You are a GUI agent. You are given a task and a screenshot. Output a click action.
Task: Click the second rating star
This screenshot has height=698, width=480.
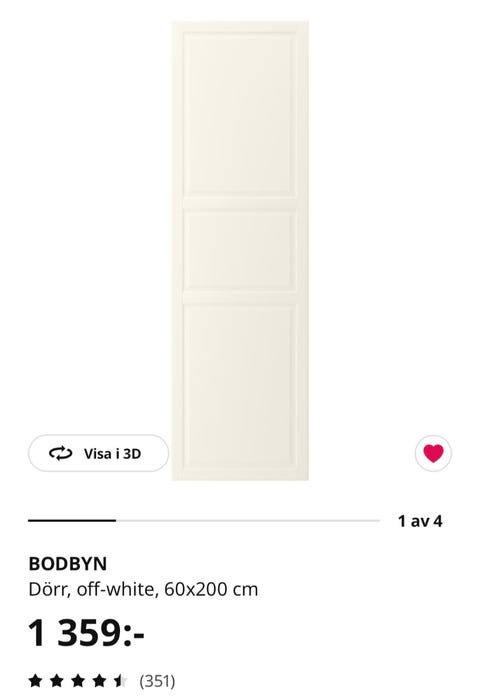57,681
